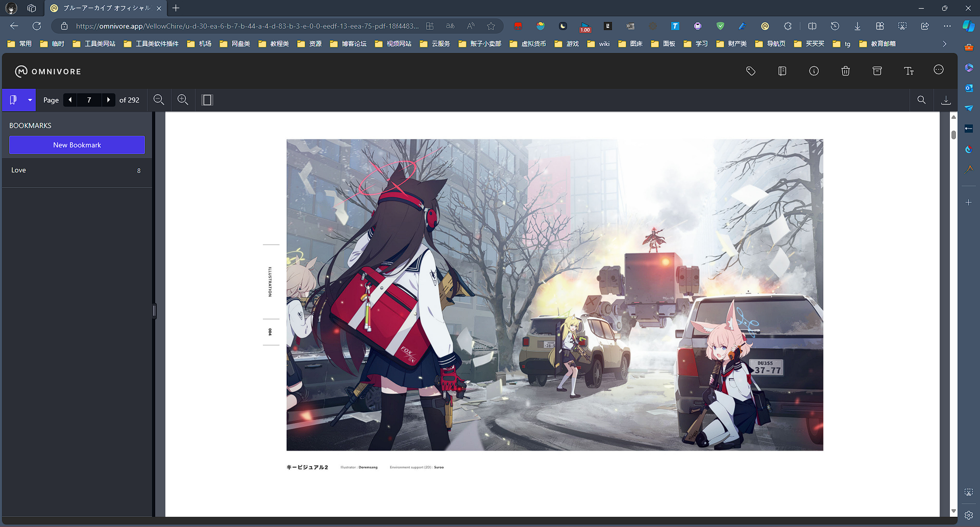
Task: Open the 博客论坛 bookmarks folder
Action: 348,44
